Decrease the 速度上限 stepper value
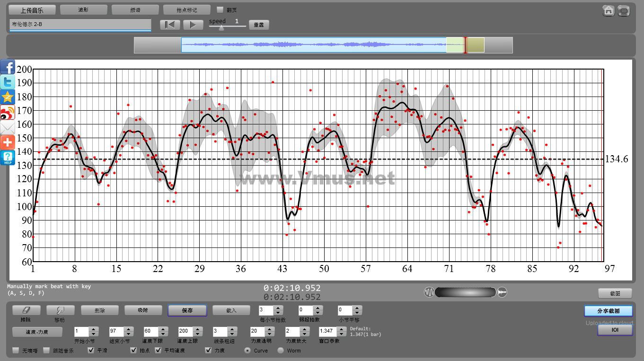The height and width of the screenshot is (361, 644). tap(198, 334)
